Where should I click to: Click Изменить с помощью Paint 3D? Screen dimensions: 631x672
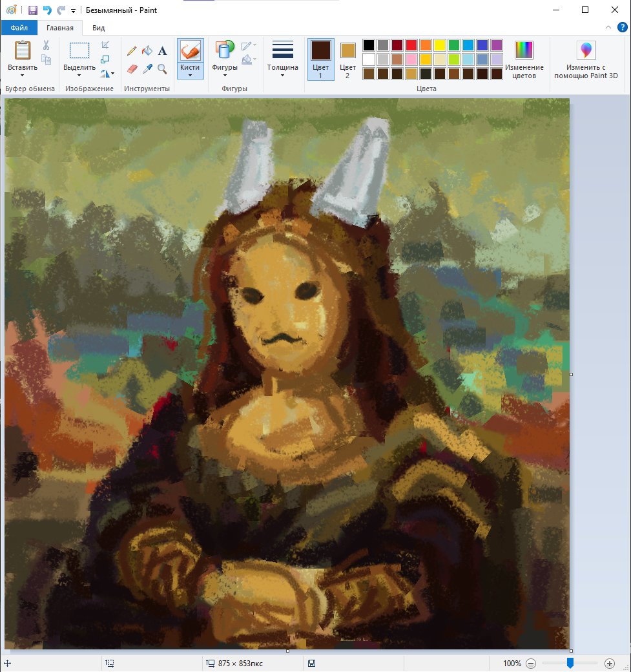(x=586, y=60)
